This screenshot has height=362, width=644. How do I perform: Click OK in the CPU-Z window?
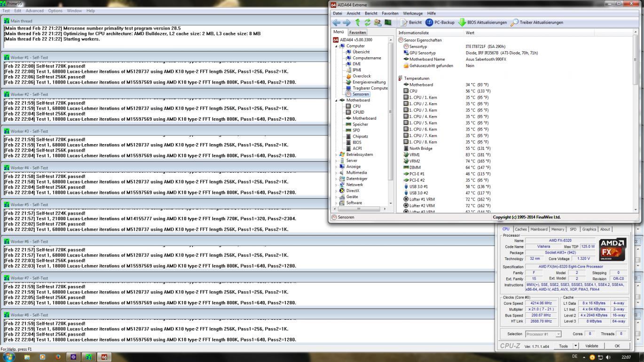[617, 346]
